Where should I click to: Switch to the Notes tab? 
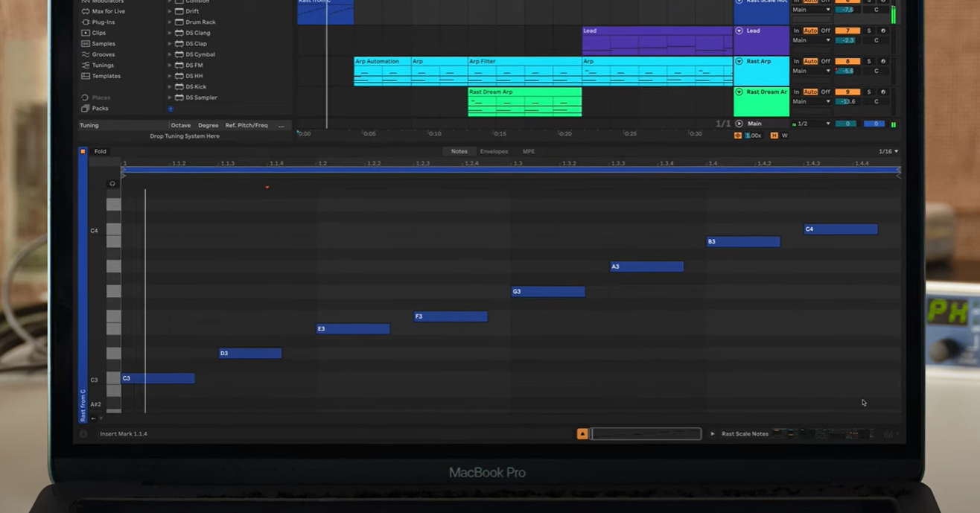pos(459,151)
